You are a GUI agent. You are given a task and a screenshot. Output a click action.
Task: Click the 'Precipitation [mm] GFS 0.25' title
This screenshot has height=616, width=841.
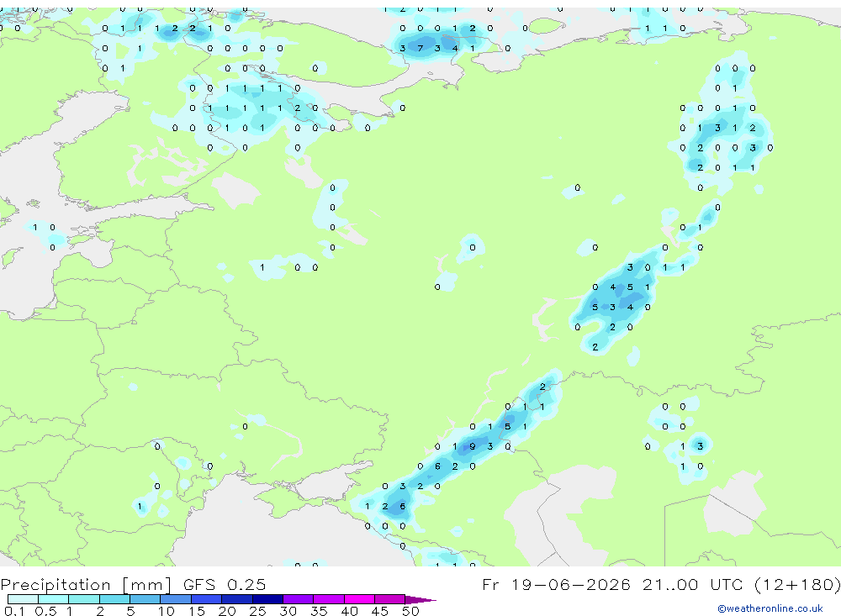click(x=133, y=584)
